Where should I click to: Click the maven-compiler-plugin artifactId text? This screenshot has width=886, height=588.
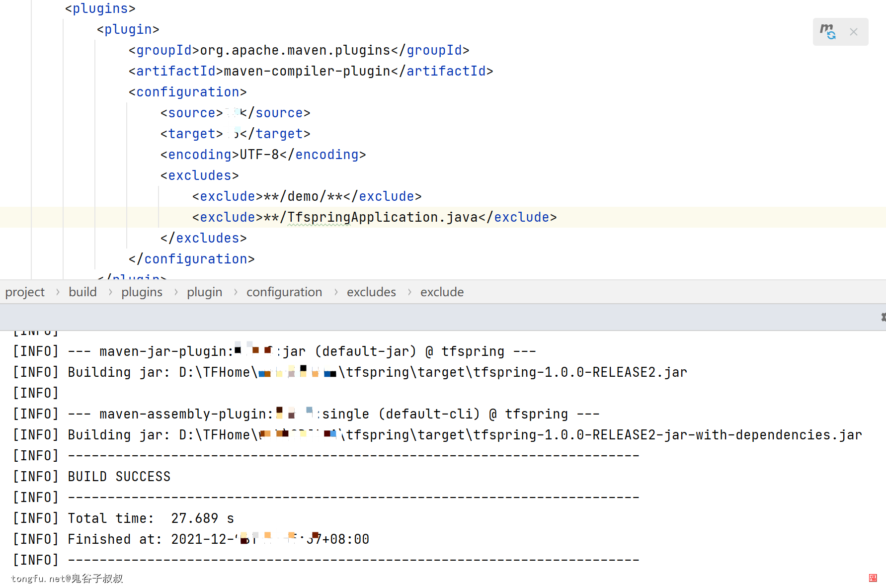307,71
